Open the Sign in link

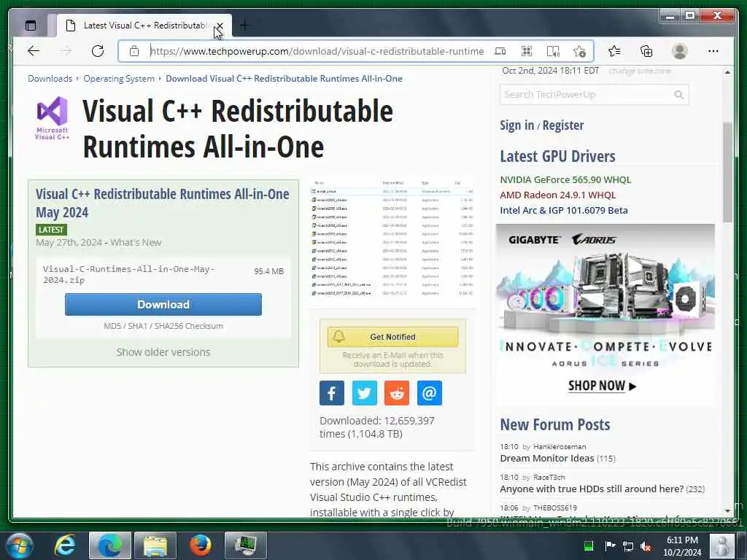[x=517, y=125]
